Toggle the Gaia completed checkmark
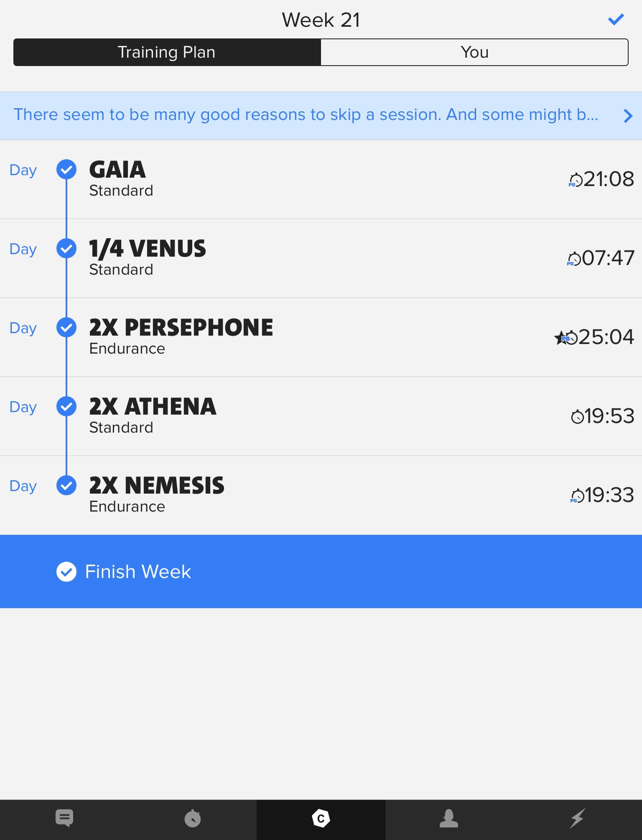This screenshot has height=840, width=642. coord(66,169)
